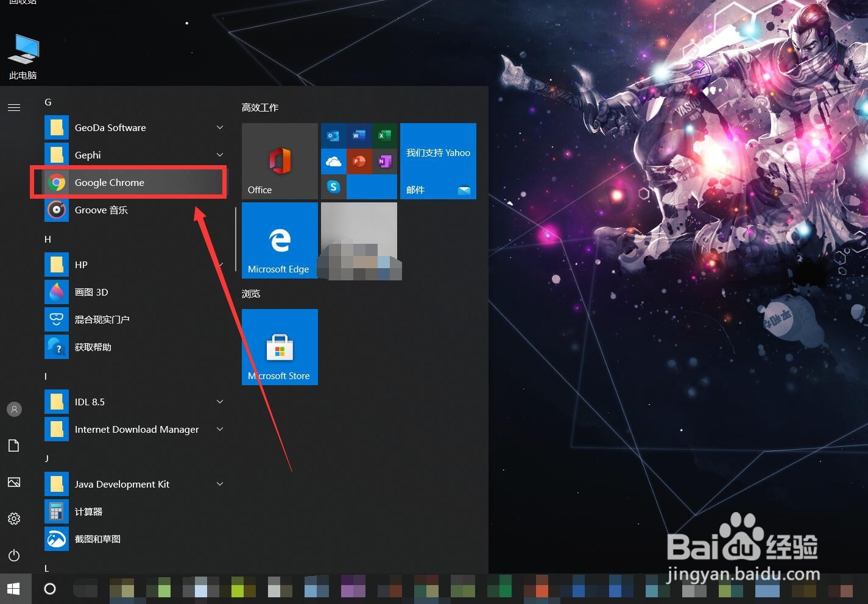Open 混合现实门户 app

[134, 319]
